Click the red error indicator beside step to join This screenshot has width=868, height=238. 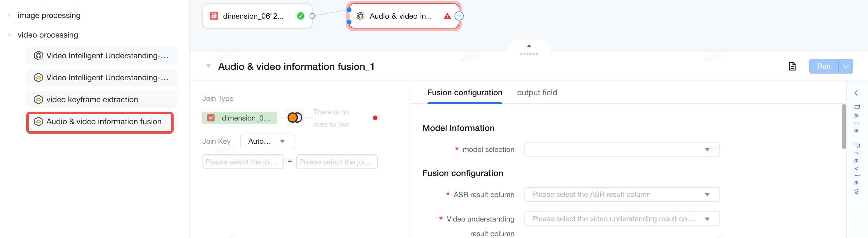375,118
